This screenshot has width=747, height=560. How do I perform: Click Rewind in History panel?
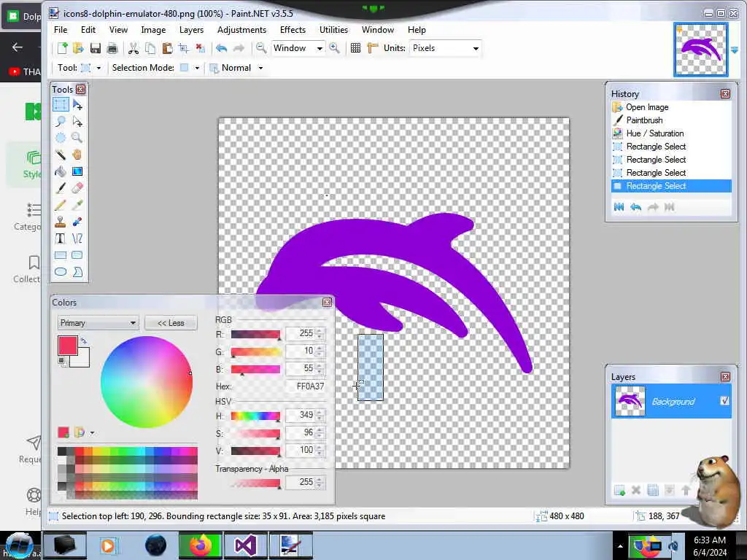(x=619, y=206)
